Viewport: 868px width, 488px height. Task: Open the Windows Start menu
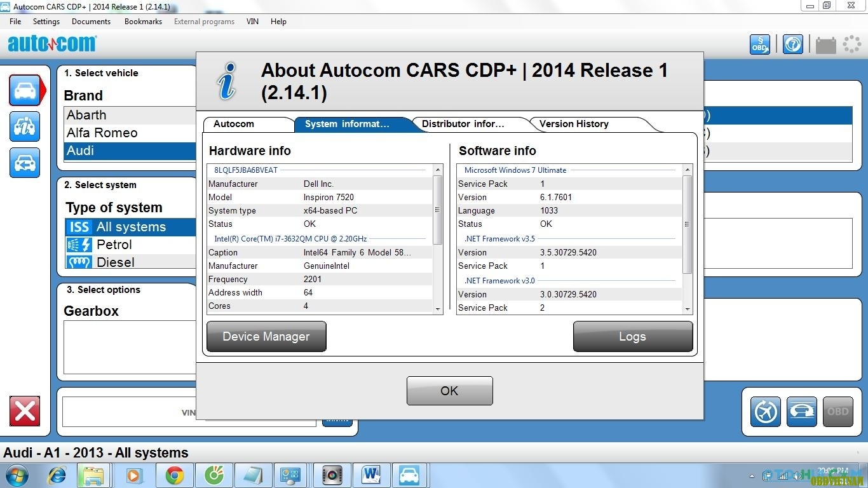[17, 475]
